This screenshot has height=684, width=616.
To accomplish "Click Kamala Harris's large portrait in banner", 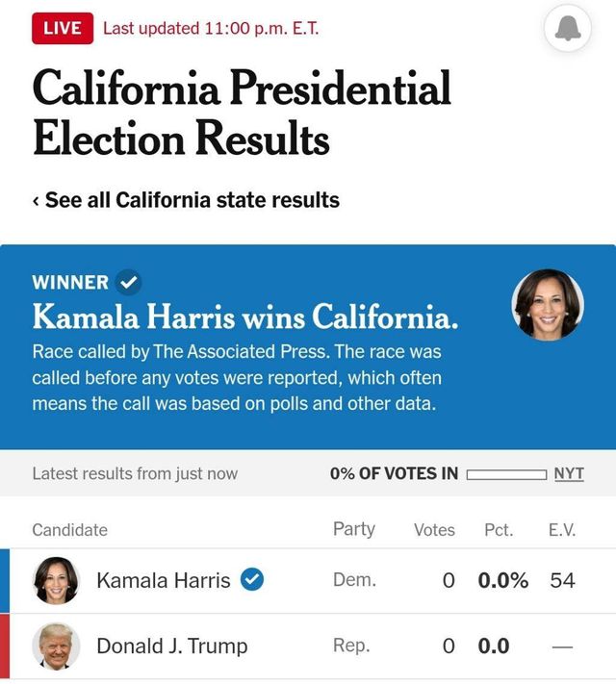I will pos(548,305).
